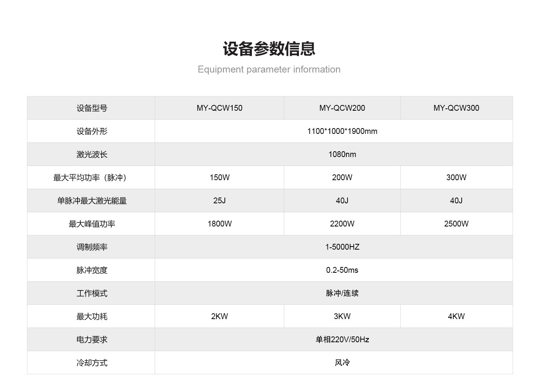This screenshot has height=392, width=540.
Task: Select the MY-QCW300 column header
Action: tap(456, 108)
